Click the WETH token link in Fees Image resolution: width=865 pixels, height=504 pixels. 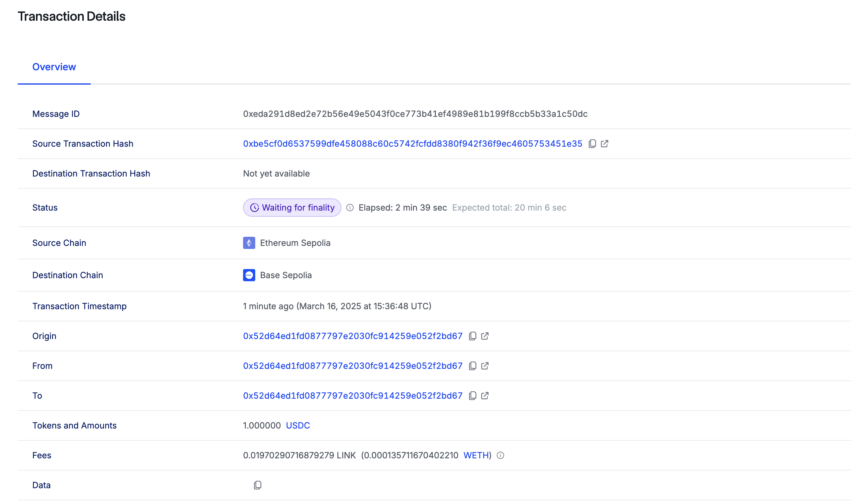(x=476, y=455)
